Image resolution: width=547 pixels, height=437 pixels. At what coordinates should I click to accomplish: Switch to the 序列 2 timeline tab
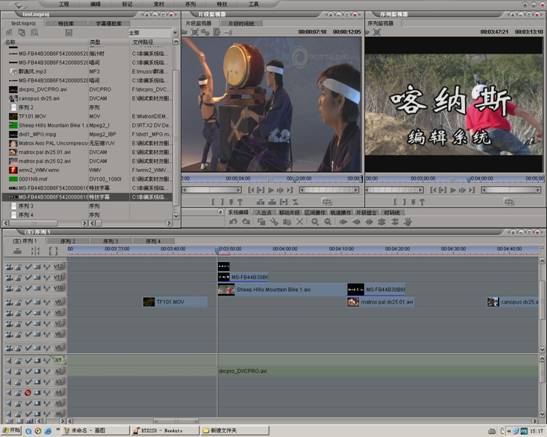68,241
